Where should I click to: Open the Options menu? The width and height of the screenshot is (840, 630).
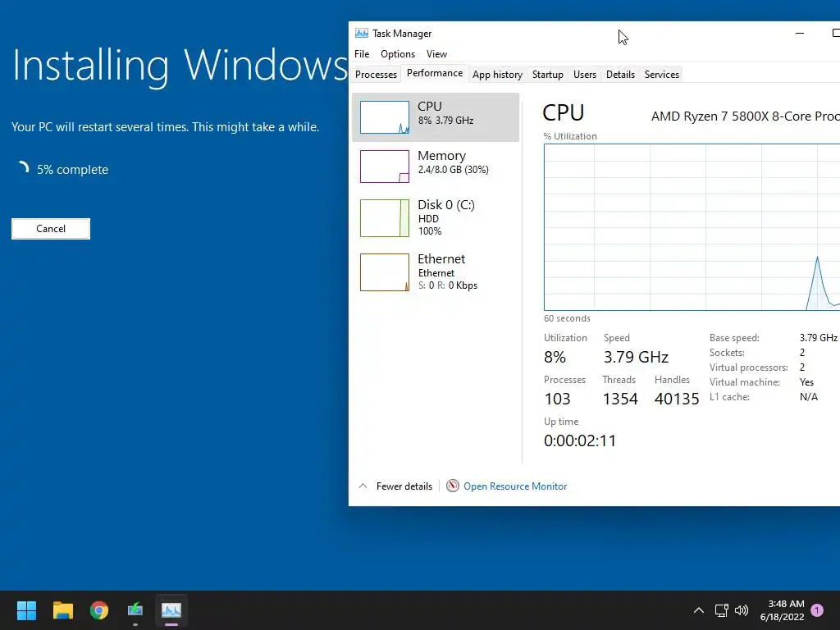tap(398, 54)
